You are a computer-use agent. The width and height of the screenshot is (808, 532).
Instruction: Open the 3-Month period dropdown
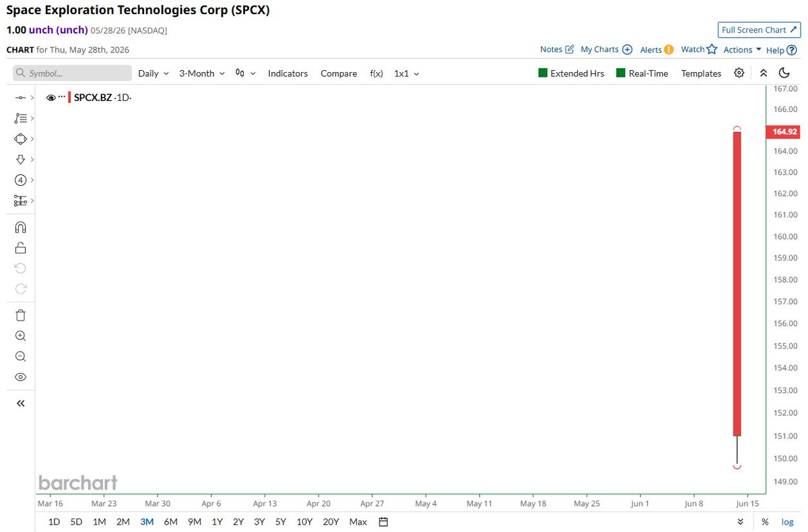(201, 73)
